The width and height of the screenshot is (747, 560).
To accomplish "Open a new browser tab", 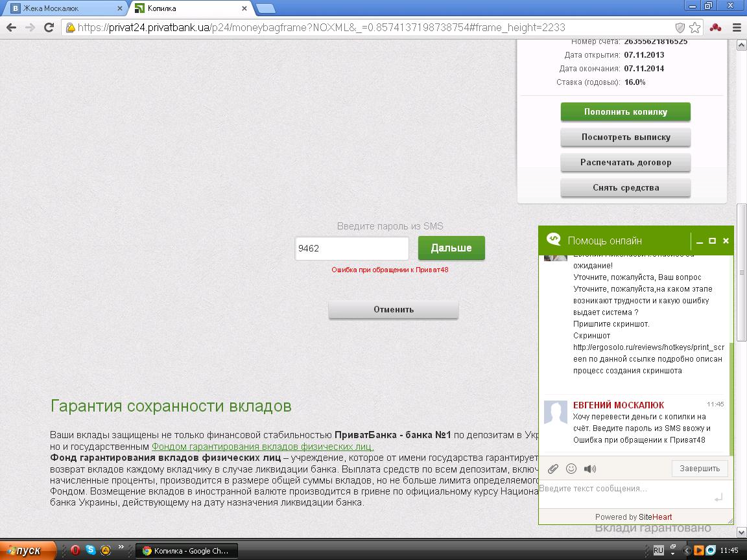I will tap(266, 8).
